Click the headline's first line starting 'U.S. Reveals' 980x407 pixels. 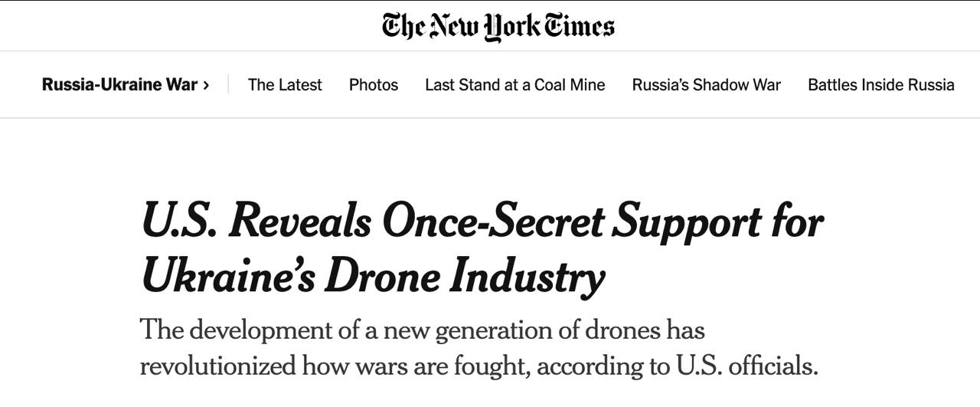pos(482,222)
